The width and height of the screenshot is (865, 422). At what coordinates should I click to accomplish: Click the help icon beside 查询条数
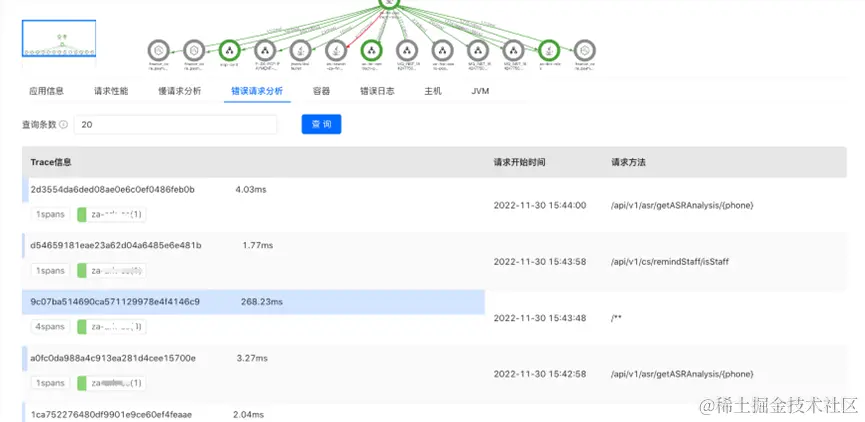click(64, 125)
